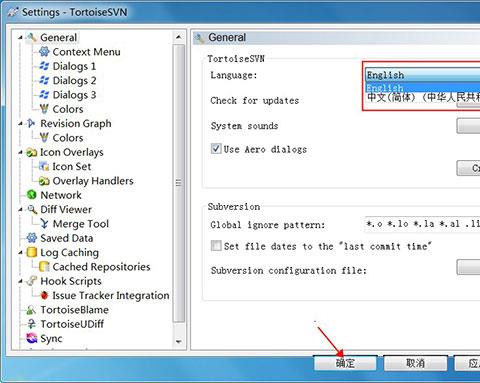Viewport: 480px width, 383px height.
Task: Open the Merge Tool settings page
Action: [81, 224]
